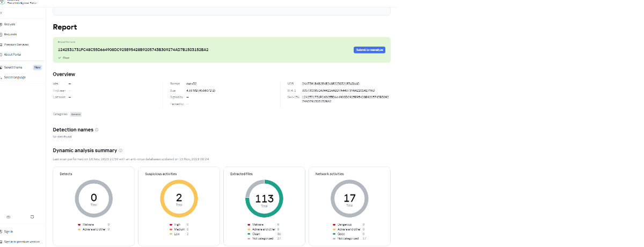
Task: Click the sidebar collapse icon at bottom left
Action: point(8,217)
